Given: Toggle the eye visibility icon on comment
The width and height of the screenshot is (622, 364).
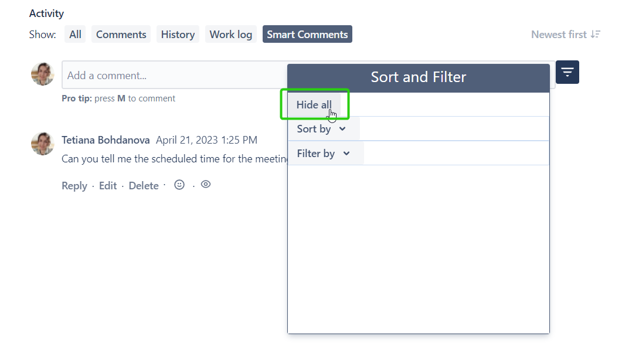Looking at the screenshot, I should point(206,184).
